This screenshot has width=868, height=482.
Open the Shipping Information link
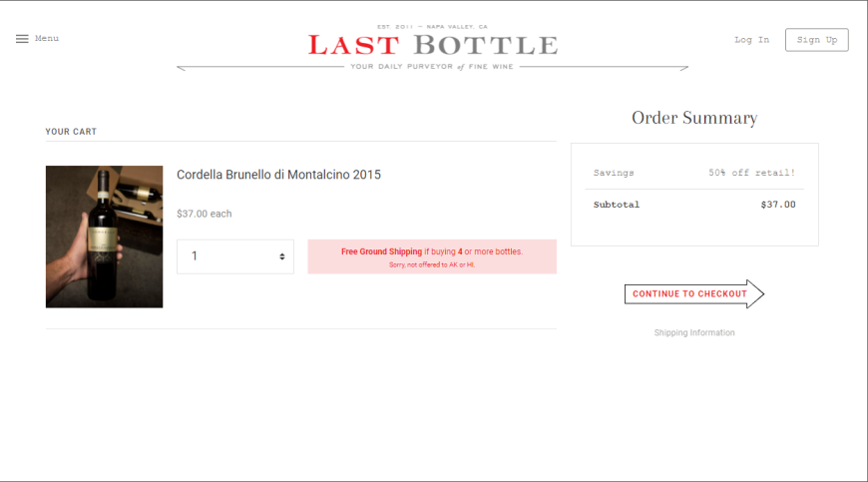pyautogui.click(x=694, y=332)
